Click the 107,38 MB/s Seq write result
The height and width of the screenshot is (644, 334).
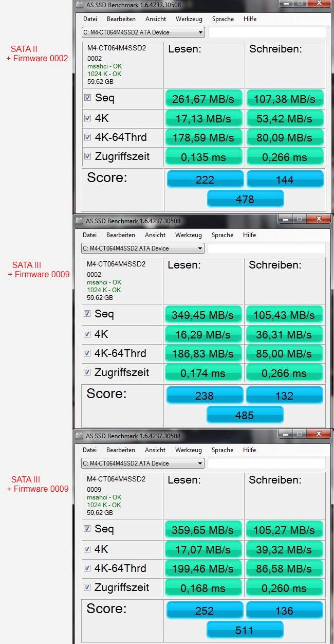pyautogui.click(x=285, y=98)
